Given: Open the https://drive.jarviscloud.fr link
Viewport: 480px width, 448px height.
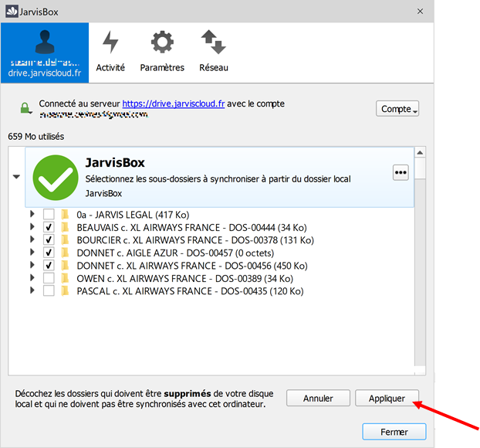Looking at the screenshot, I should [x=174, y=104].
